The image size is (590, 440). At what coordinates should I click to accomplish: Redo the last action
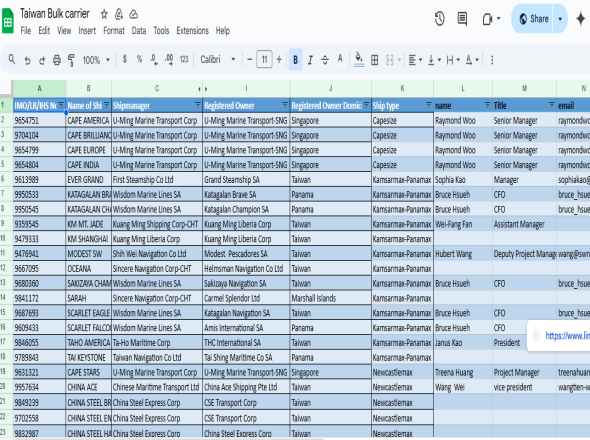coord(42,60)
